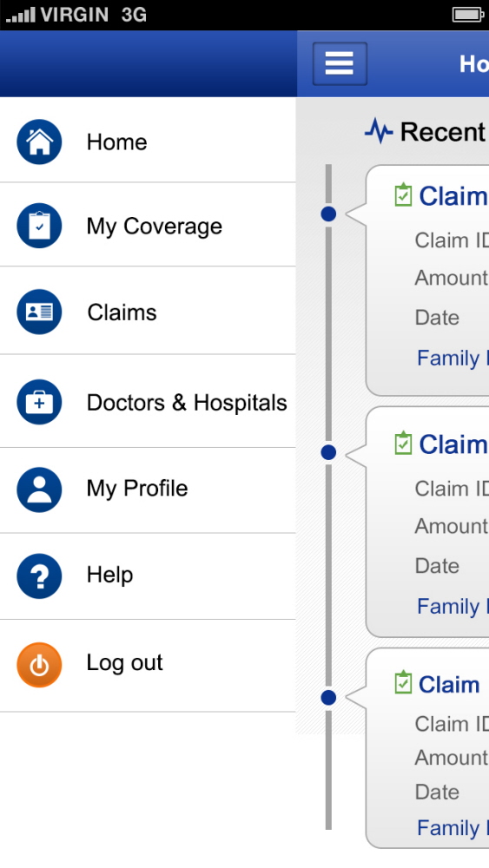This screenshot has height=868, width=489.
Task: Click the Doctors & Hospitals medical kit icon
Action: 39,402
